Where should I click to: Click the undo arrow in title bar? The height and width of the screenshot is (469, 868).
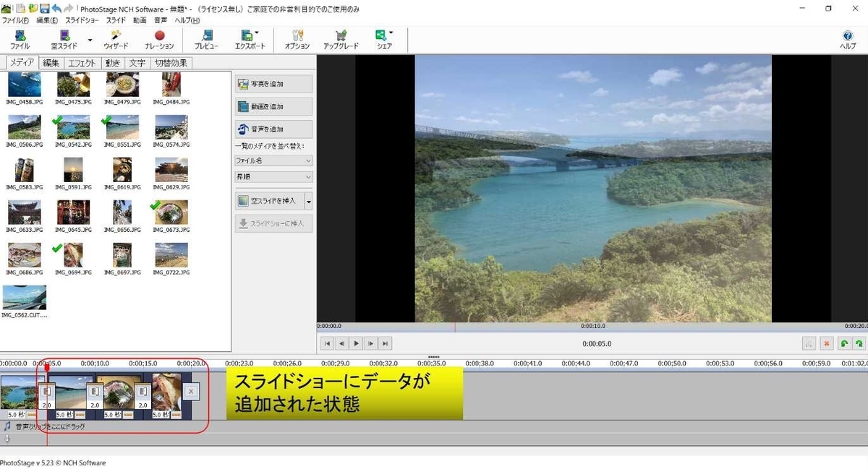[56, 9]
